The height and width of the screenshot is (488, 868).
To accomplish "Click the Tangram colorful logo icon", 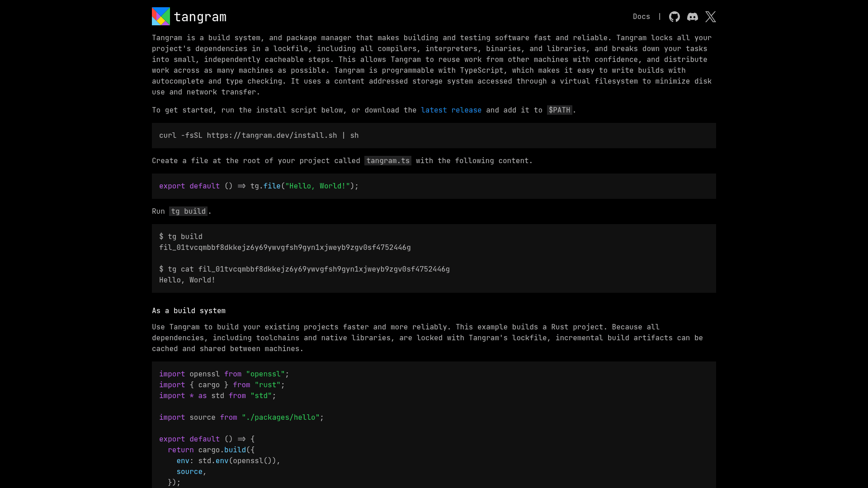I will pyautogui.click(x=161, y=16).
